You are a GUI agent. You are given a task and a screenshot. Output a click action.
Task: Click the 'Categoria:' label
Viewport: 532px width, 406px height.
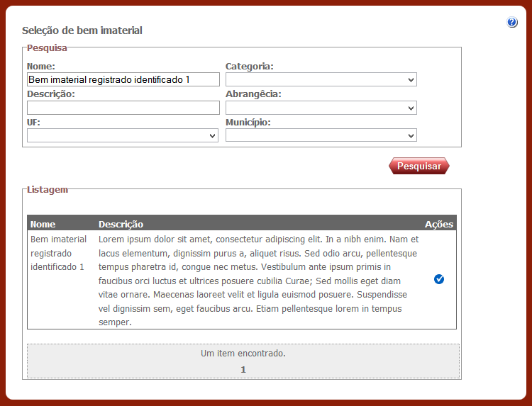point(250,67)
